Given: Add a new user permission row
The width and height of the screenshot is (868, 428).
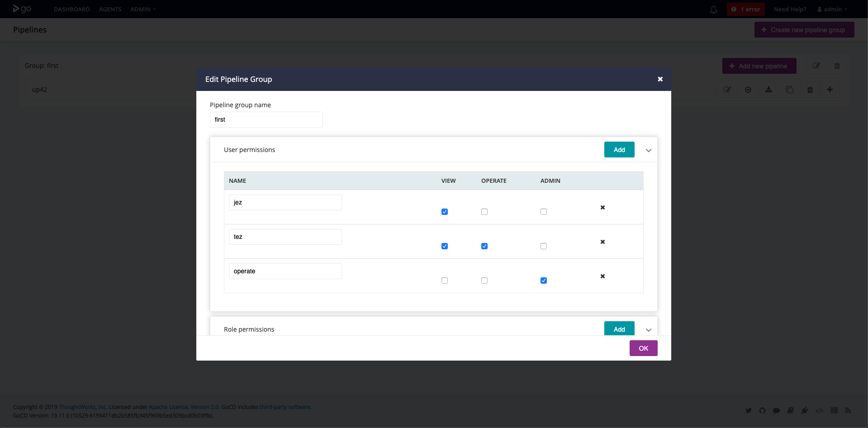Looking at the screenshot, I should pos(619,150).
